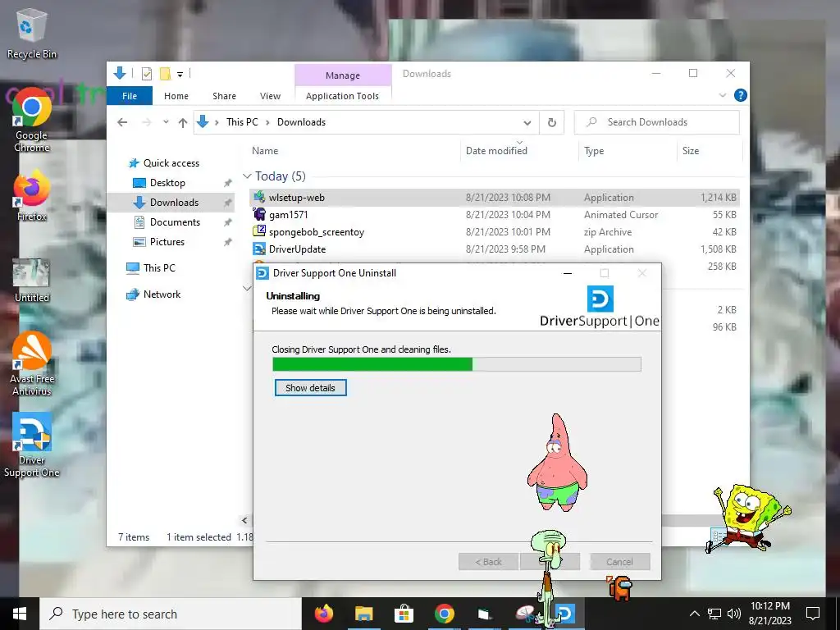The height and width of the screenshot is (630, 840).
Task: Click the Properties checkmark icon in the quick access toolbar
Action: point(146,74)
